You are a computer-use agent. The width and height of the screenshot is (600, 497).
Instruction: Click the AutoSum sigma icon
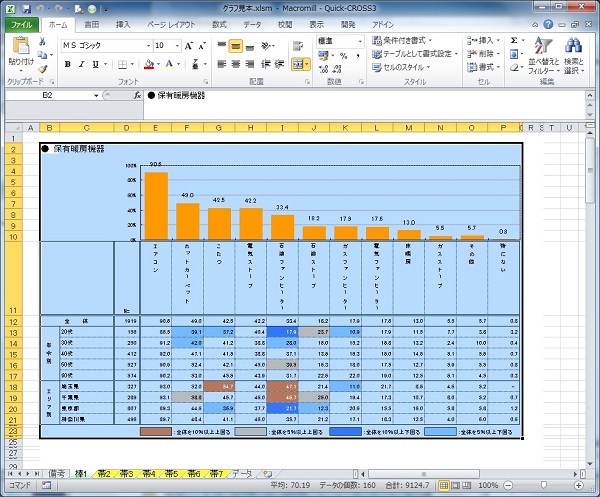click(514, 41)
